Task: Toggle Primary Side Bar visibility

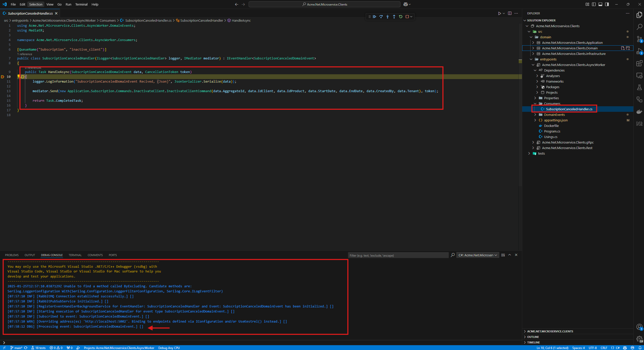Action: 594,4
